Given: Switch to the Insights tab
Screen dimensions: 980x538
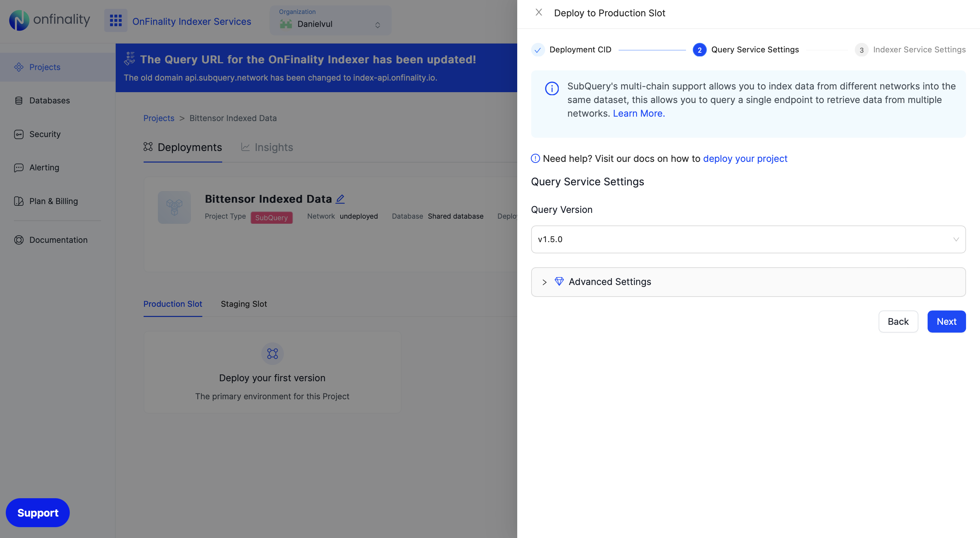Looking at the screenshot, I should [x=273, y=148].
